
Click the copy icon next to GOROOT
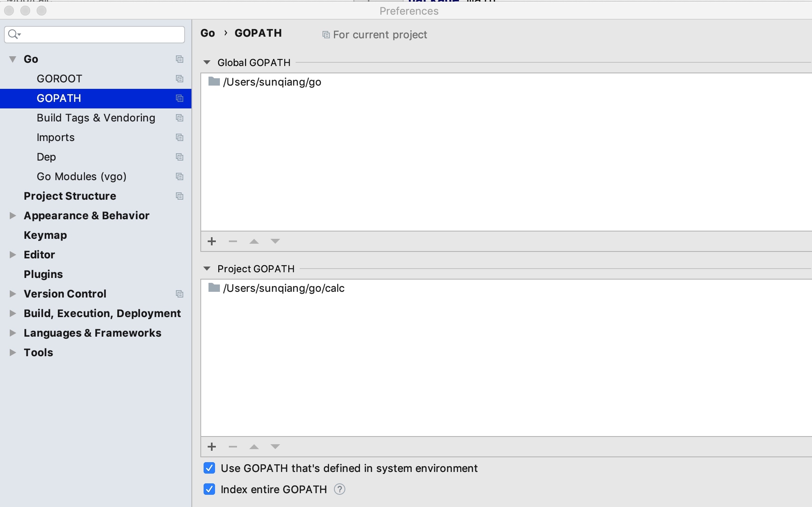180,78
